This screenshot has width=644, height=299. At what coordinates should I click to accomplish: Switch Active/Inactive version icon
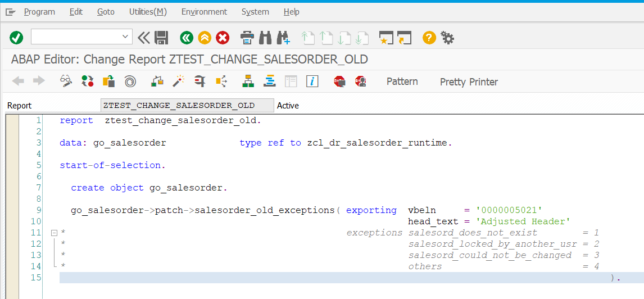[87, 81]
